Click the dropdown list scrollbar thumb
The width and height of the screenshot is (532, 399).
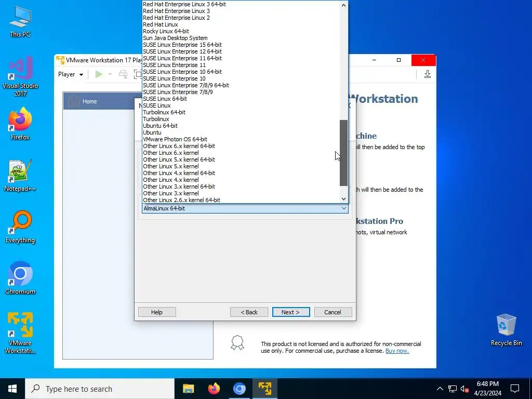[x=344, y=153]
